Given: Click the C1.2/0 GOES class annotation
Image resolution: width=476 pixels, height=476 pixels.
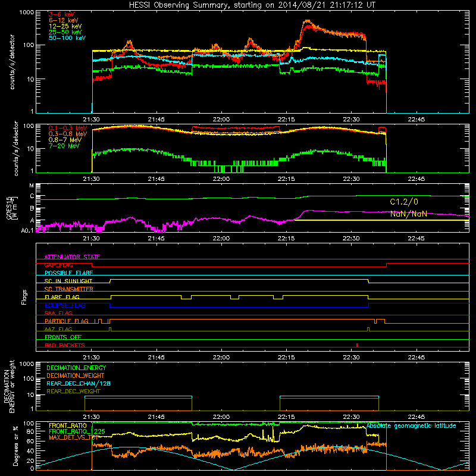Looking at the screenshot, I should point(404,202).
